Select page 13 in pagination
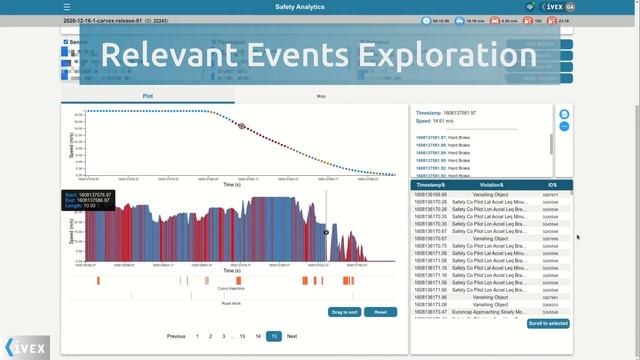Viewport: 640px width, 360px height. pyautogui.click(x=242, y=336)
